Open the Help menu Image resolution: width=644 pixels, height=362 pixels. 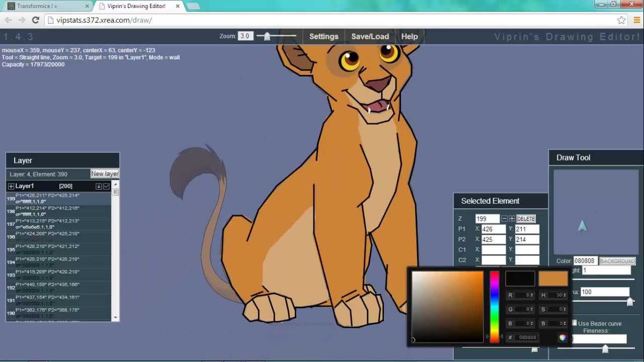click(409, 36)
